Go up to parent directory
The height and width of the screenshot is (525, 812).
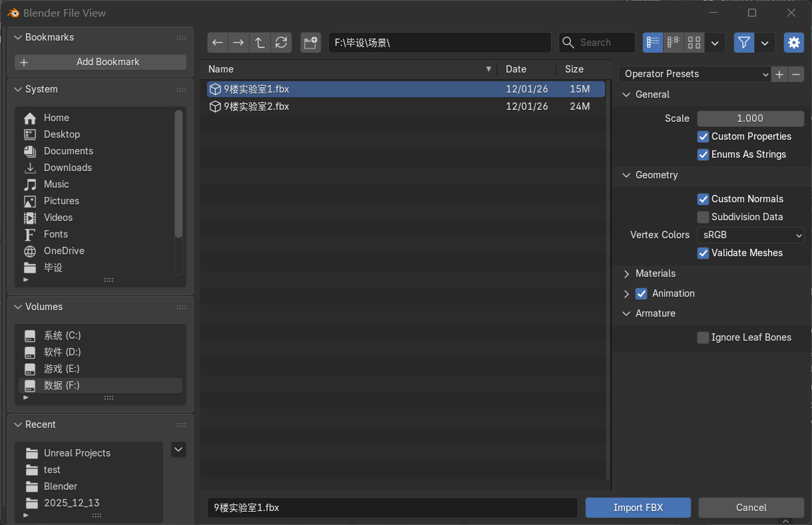pos(260,43)
